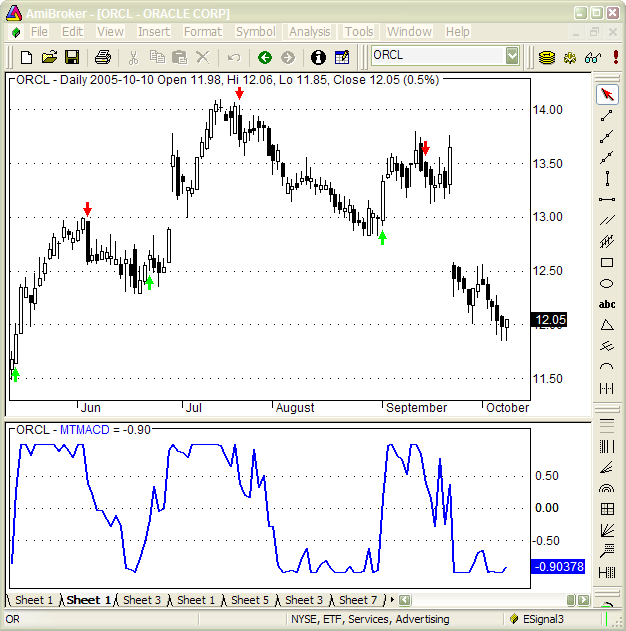Click the glasses Explore icon
Viewport: 626px width, 631px height.
pyautogui.click(x=593, y=57)
